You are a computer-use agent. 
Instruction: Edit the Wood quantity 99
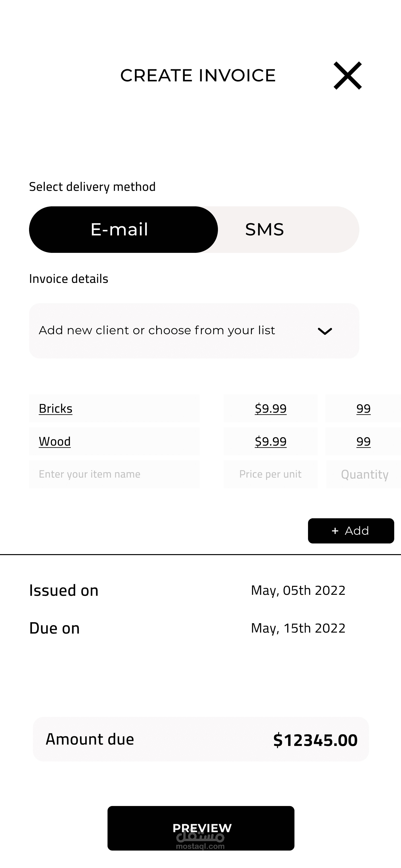tap(364, 442)
